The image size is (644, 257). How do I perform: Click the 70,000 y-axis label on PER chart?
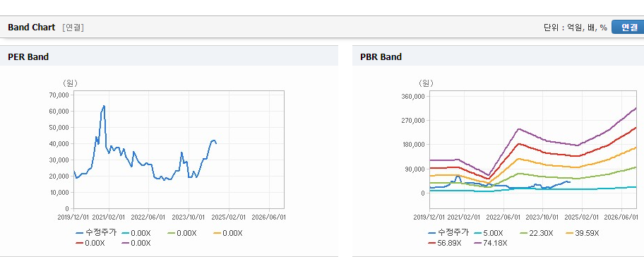[x=59, y=95]
